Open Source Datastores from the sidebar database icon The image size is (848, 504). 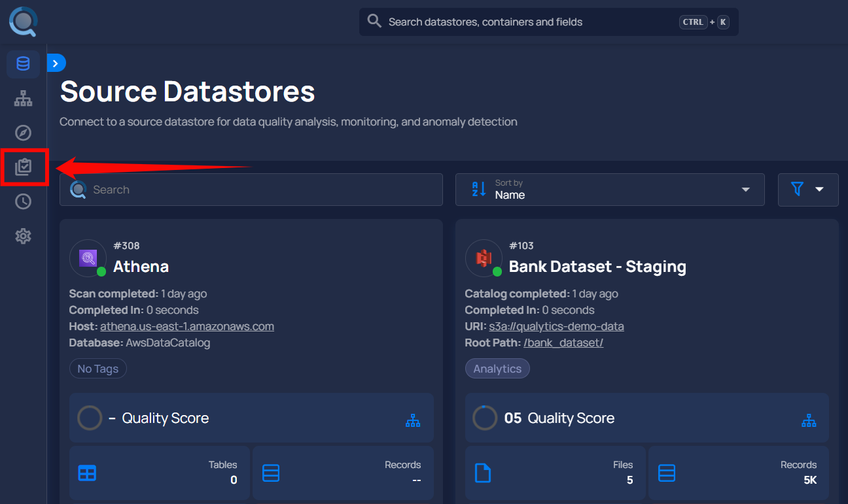23,64
